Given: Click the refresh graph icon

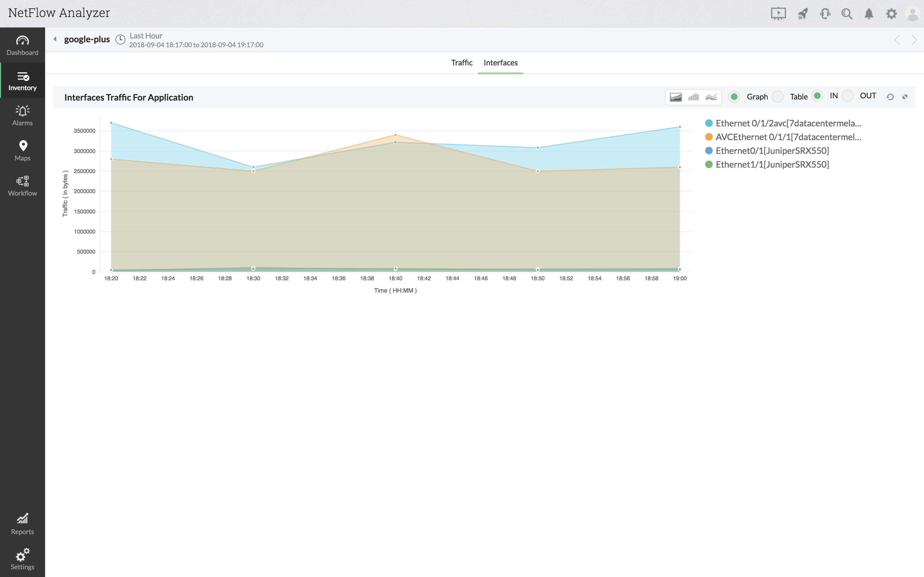Looking at the screenshot, I should tap(890, 97).
